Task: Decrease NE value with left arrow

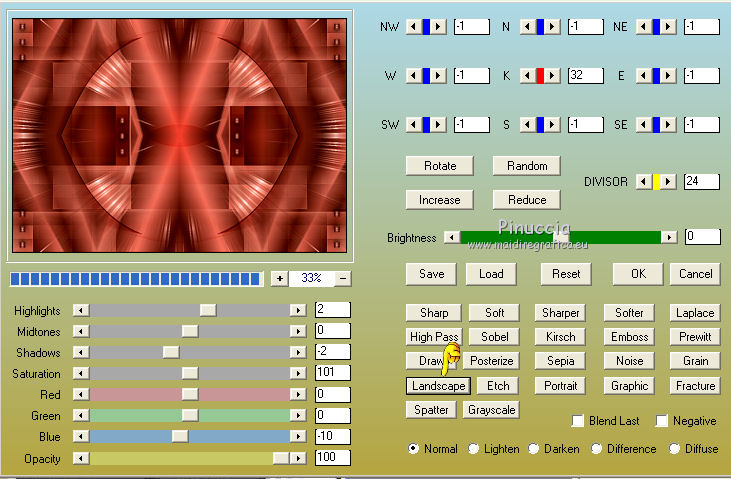Action: point(644,27)
